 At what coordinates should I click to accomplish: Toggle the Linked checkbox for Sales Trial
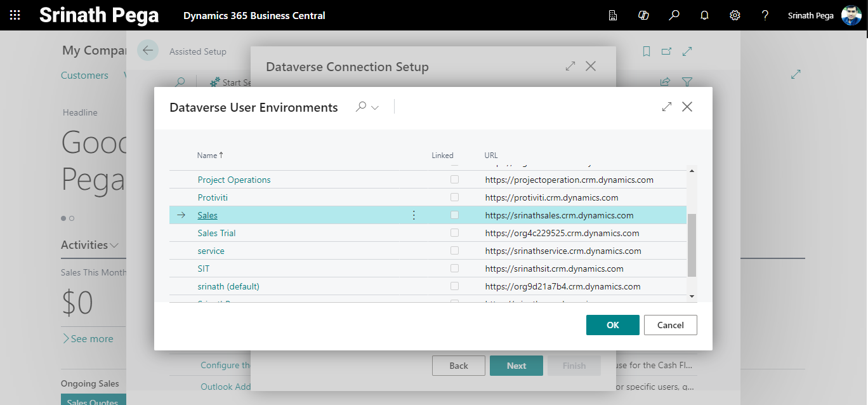454,233
